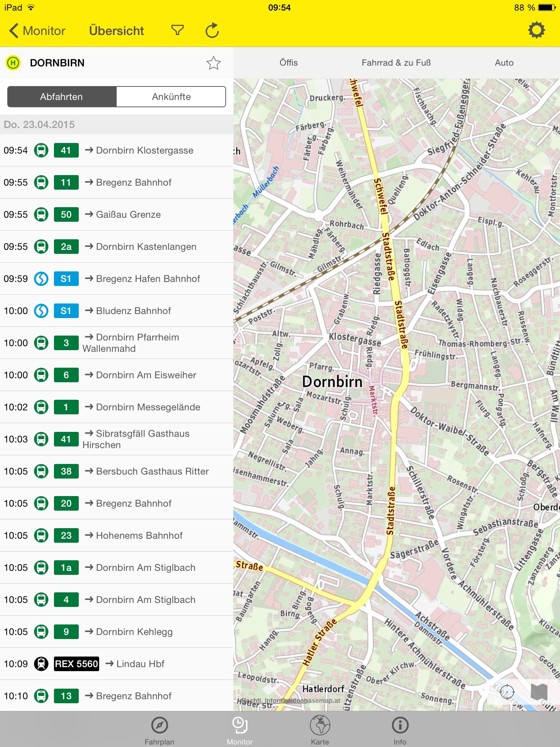Tap the Übersicht title

pyautogui.click(x=116, y=31)
